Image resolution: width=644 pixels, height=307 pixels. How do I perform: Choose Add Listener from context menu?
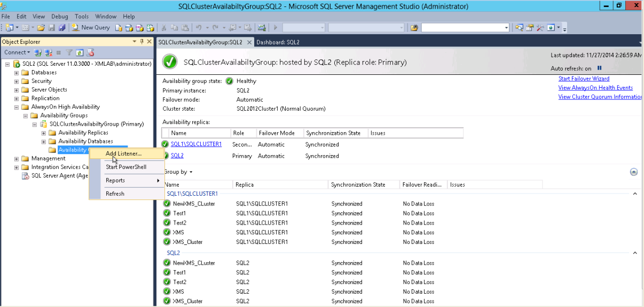[123, 153]
